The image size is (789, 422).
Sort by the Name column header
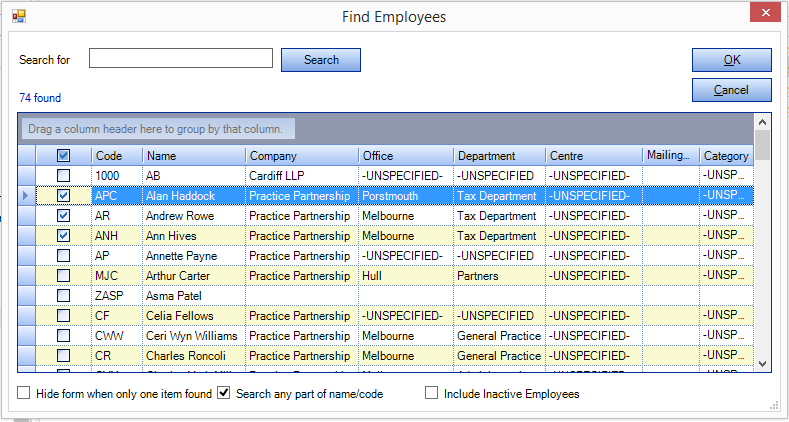point(194,156)
